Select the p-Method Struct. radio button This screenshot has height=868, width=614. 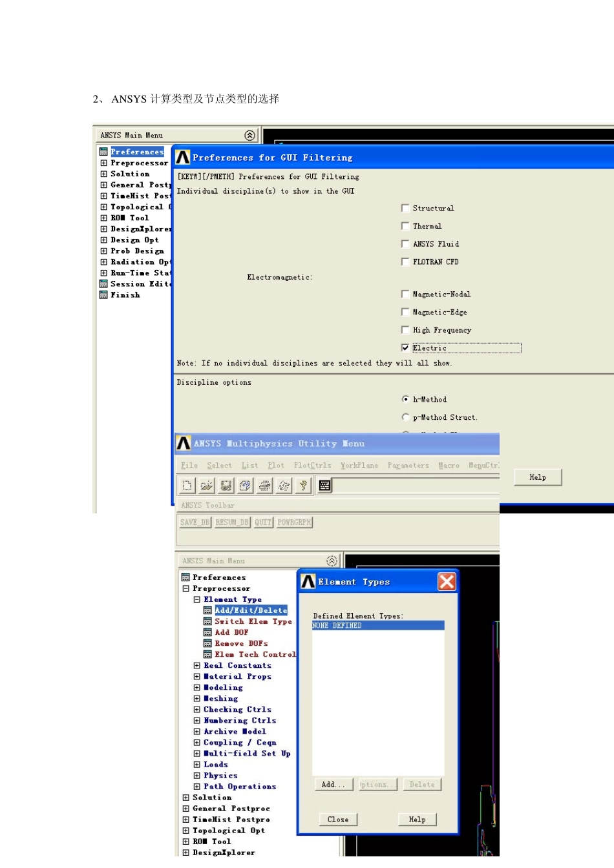click(x=405, y=417)
